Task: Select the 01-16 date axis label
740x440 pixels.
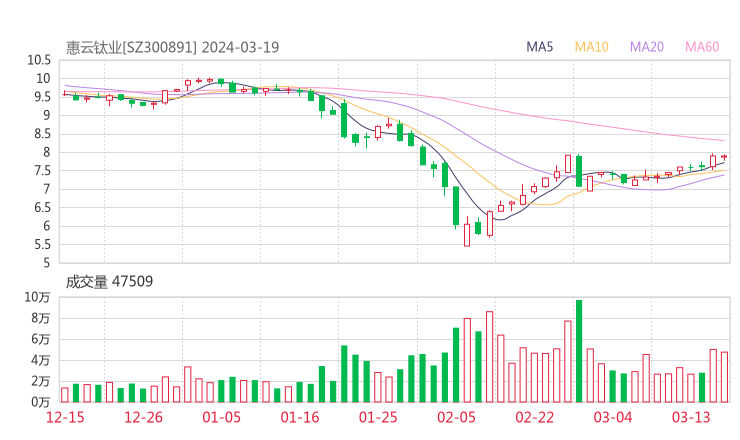Action: click(x=300, y=417)
